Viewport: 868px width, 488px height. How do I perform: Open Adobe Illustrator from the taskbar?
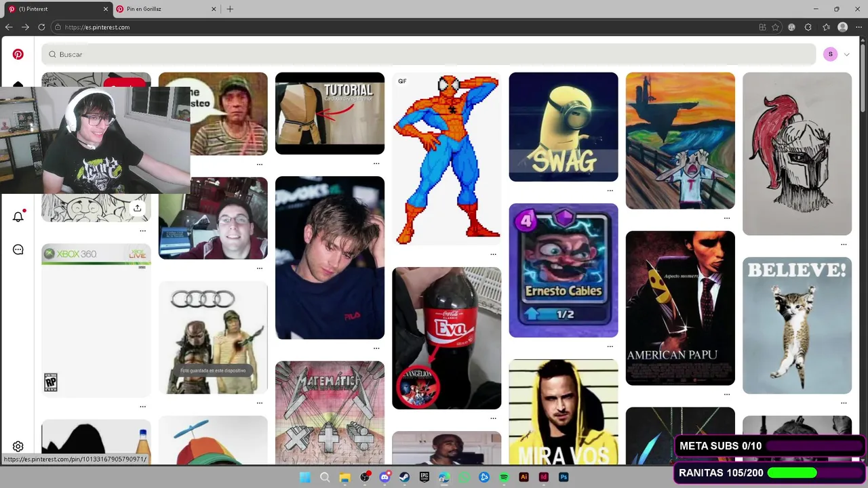[x=524, y=477]
